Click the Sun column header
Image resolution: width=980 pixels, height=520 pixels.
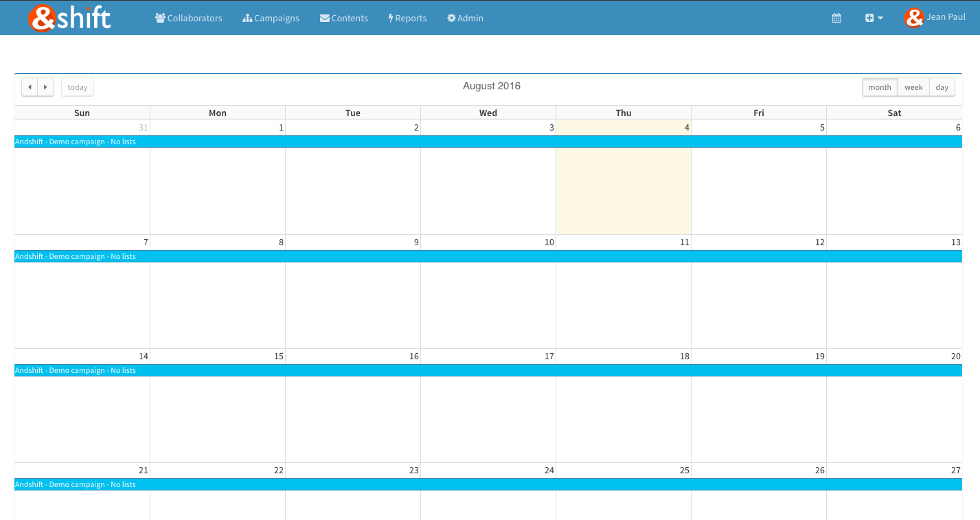pos(82,113)
